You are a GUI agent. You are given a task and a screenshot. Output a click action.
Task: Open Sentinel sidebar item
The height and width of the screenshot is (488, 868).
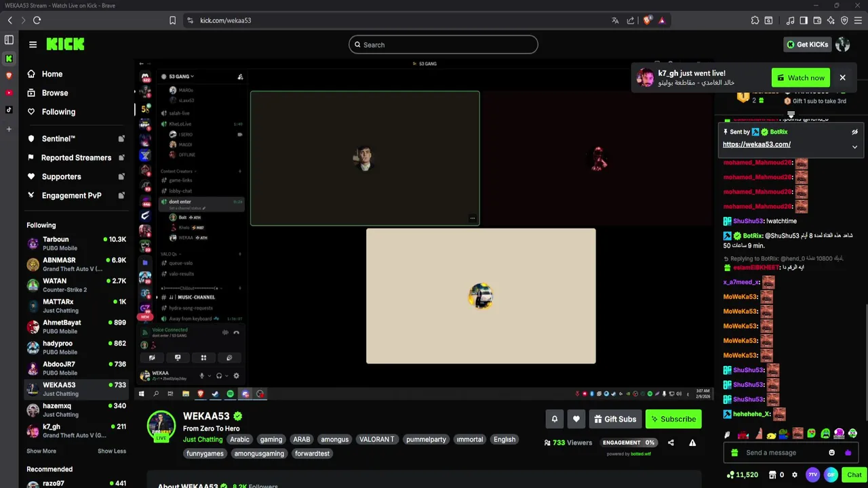click(75, 139)
